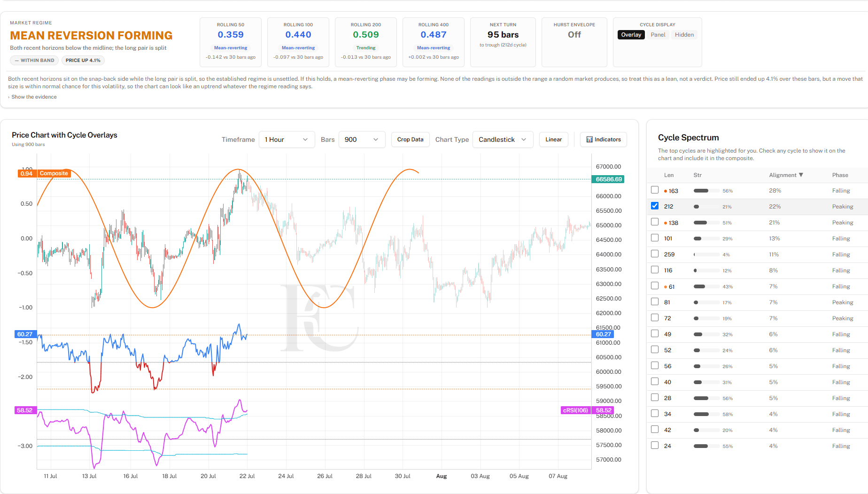This screenshot has height=494, width=868.
Task: Click the Trending label under Rolling 200
Action: tap(366, 48)
